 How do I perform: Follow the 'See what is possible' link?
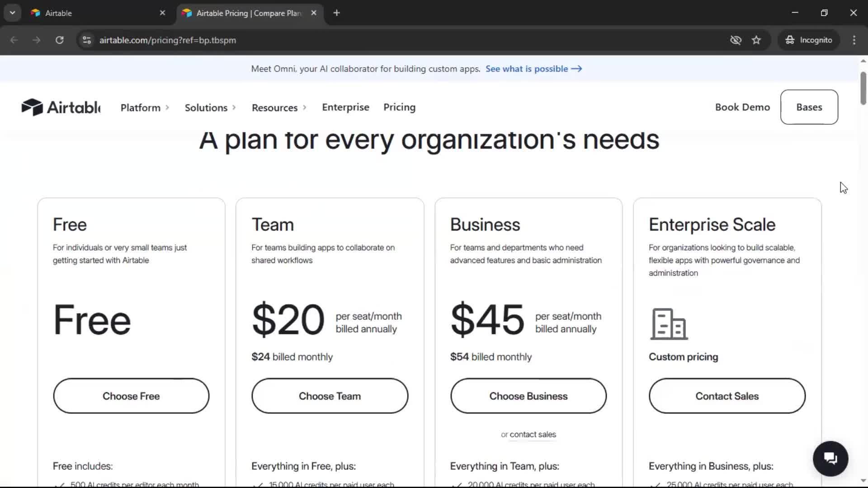tap(533, 69)
